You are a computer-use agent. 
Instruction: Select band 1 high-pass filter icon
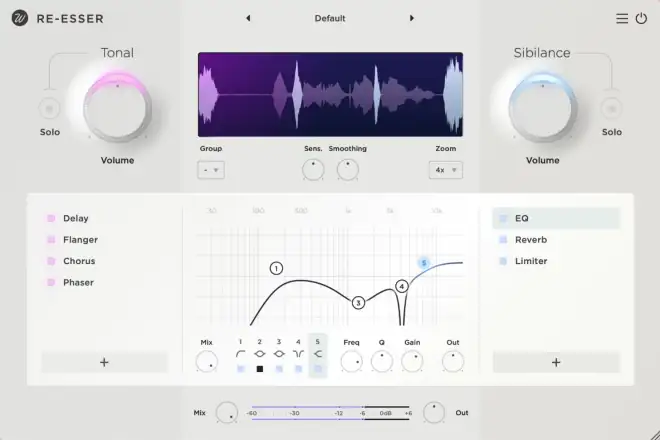pyautogui.click(x=240, y=354)
